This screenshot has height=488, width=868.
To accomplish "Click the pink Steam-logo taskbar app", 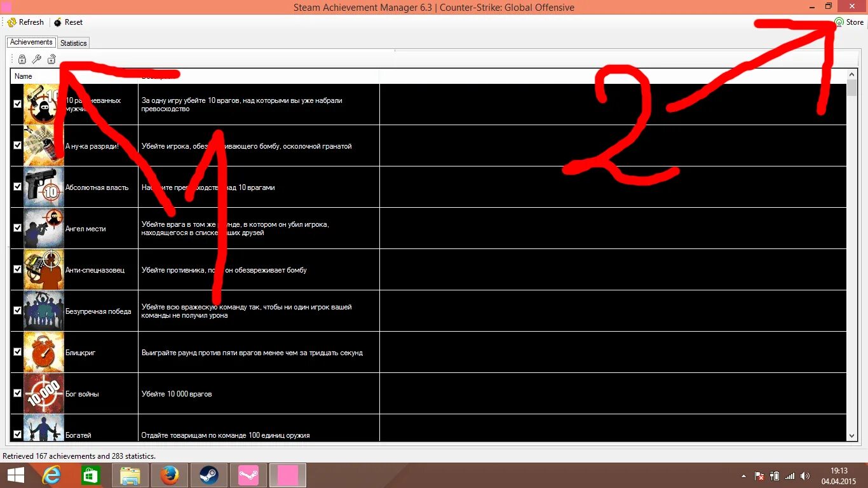I will [248, 475].
